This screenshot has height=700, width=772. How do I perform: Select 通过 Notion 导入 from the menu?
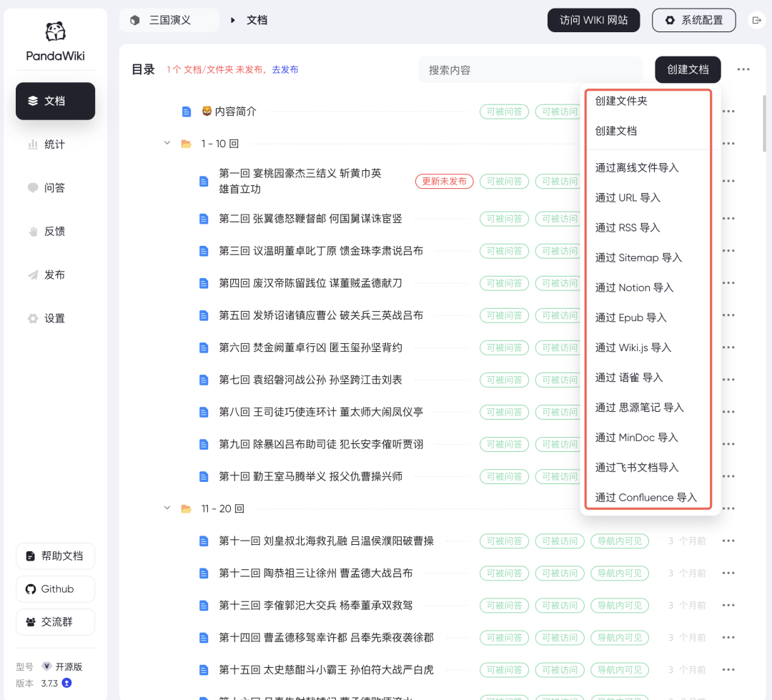[x=634, y=287]
